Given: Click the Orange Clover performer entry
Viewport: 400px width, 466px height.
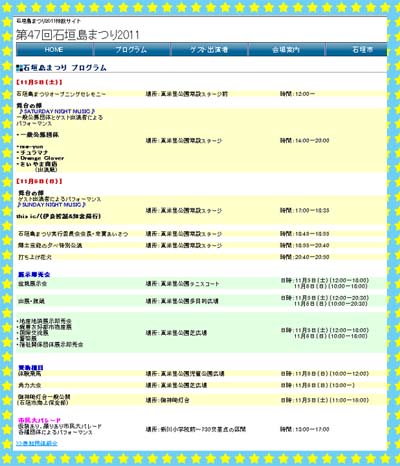Looking at the screenshot, I should 41,158.
